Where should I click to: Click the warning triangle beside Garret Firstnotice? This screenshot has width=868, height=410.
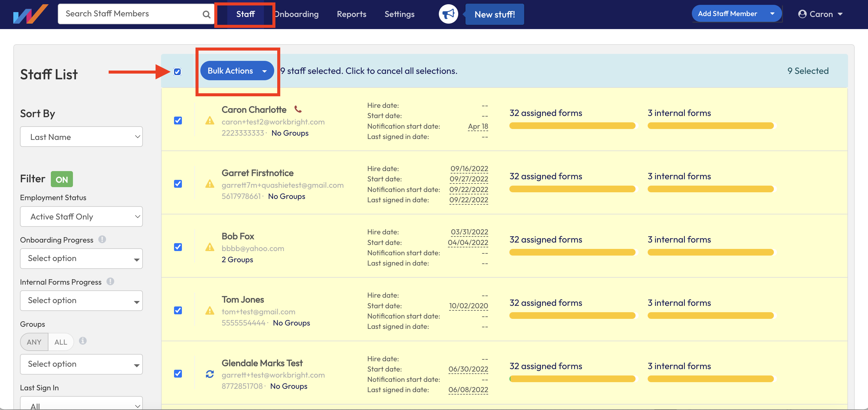pyautogui.click(x=210, y=184)
